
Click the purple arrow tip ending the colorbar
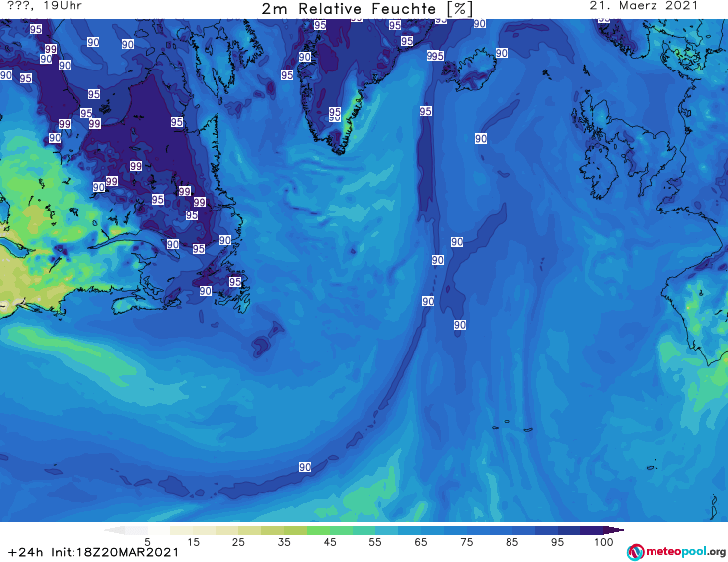tap(614, 530)
